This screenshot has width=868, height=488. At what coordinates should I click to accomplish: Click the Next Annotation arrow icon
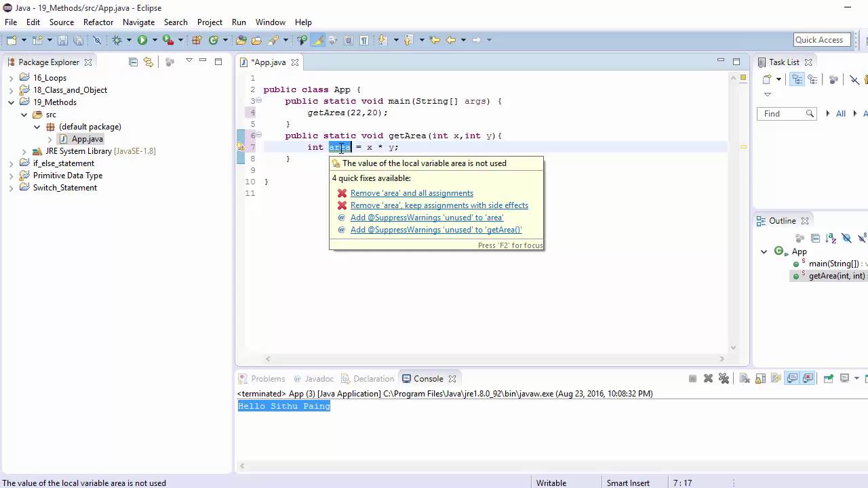coord(382,40)
